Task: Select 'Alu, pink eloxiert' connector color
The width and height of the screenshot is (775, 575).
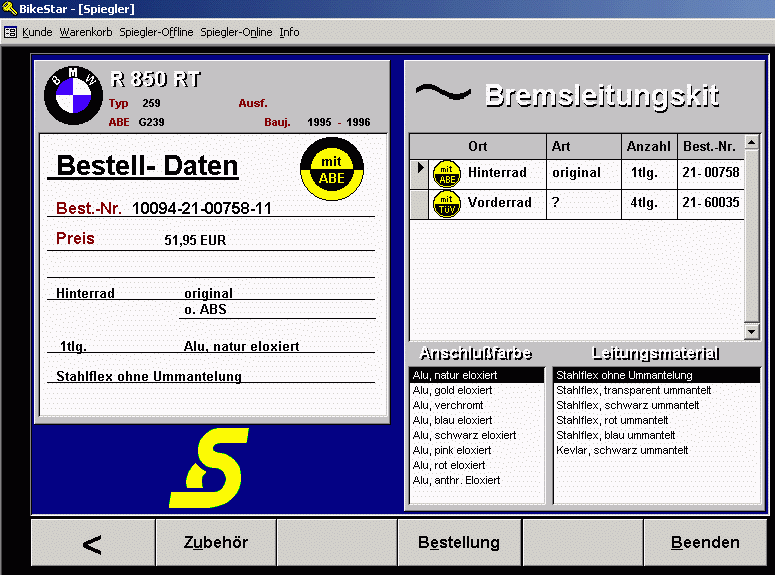Action: (x=477, y=450)
